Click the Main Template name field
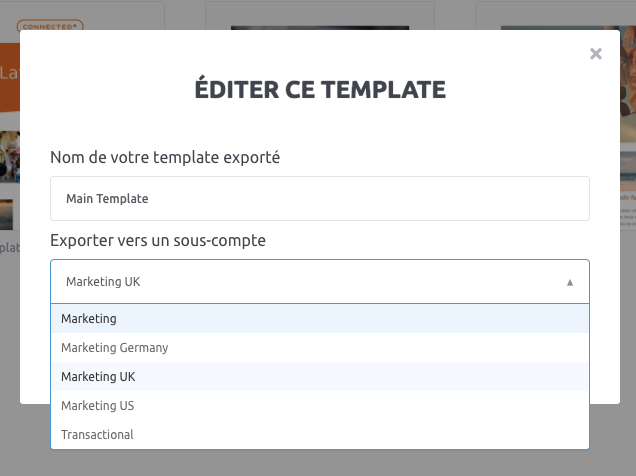This screenshot has width=636, height=476. (x=320, y=199)
